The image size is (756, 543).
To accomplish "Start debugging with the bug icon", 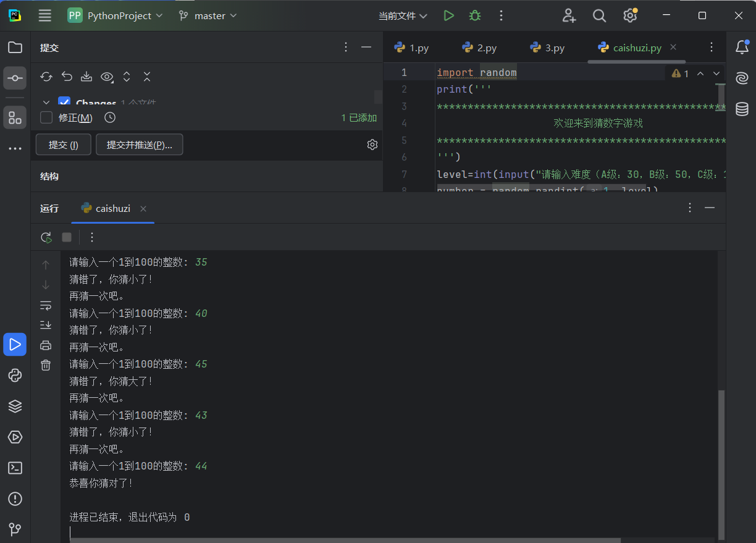I will [474, 15].
